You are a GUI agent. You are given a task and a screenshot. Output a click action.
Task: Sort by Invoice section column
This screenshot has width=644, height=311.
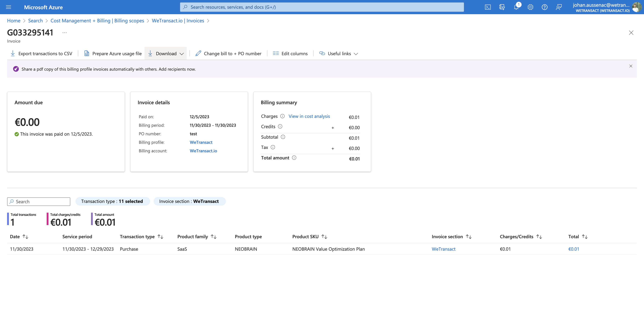click(x=469, y=236)
